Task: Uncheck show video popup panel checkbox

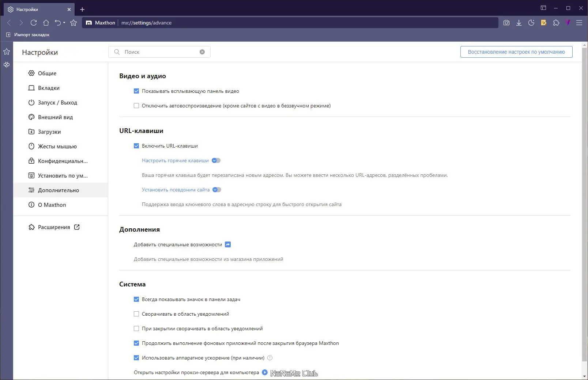Action: 136,91
